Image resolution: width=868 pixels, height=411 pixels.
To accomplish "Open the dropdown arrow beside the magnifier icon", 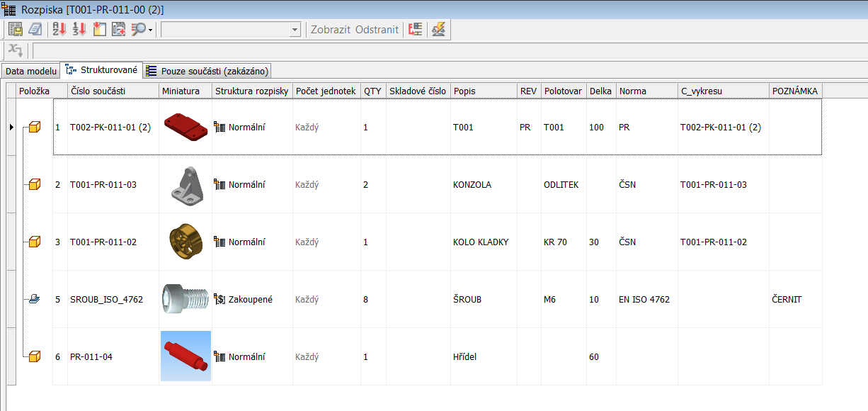I will point(150,30).
